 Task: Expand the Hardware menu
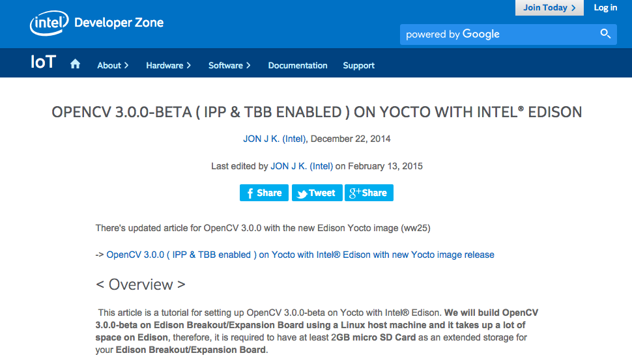168,65
